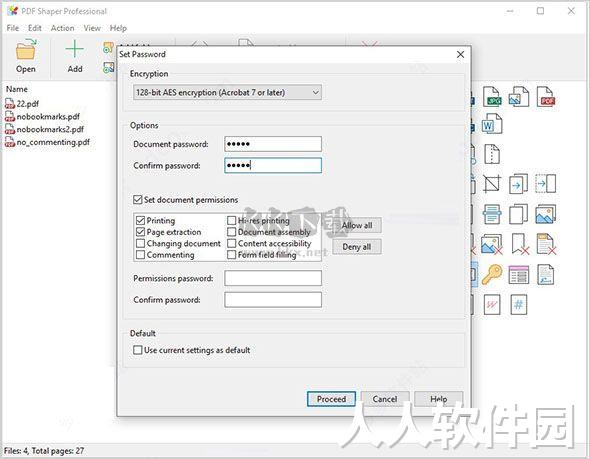Click the golden key security icon
The width and height of the screenshot is (590, 459).
[x=492, y=274]
